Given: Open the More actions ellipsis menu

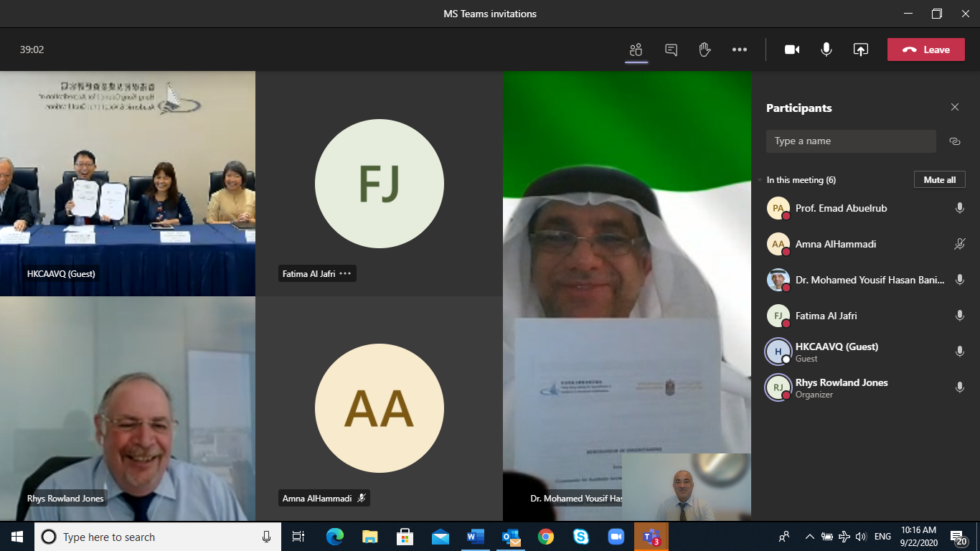Looking at the screenshot, I should 740,50.
